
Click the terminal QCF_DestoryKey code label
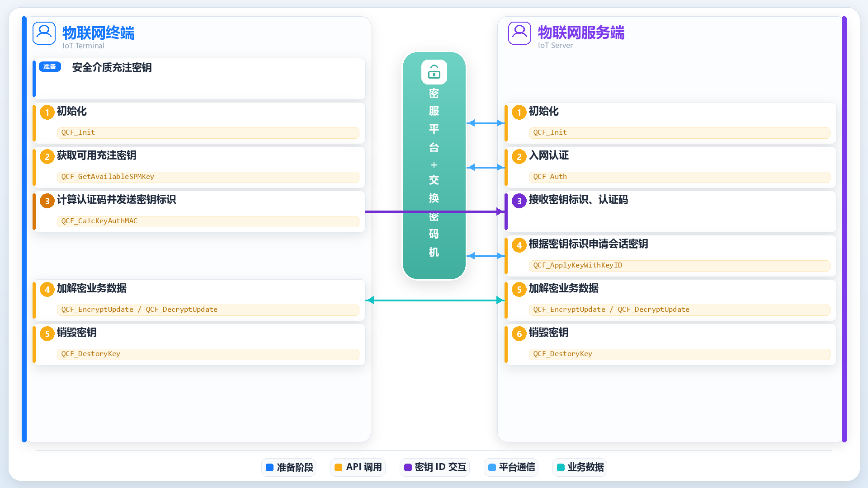[x=208, y=354]
